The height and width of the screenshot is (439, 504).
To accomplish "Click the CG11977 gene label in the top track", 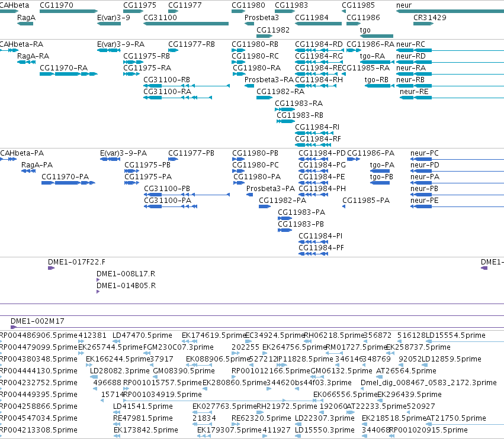I will click(185, 5).
